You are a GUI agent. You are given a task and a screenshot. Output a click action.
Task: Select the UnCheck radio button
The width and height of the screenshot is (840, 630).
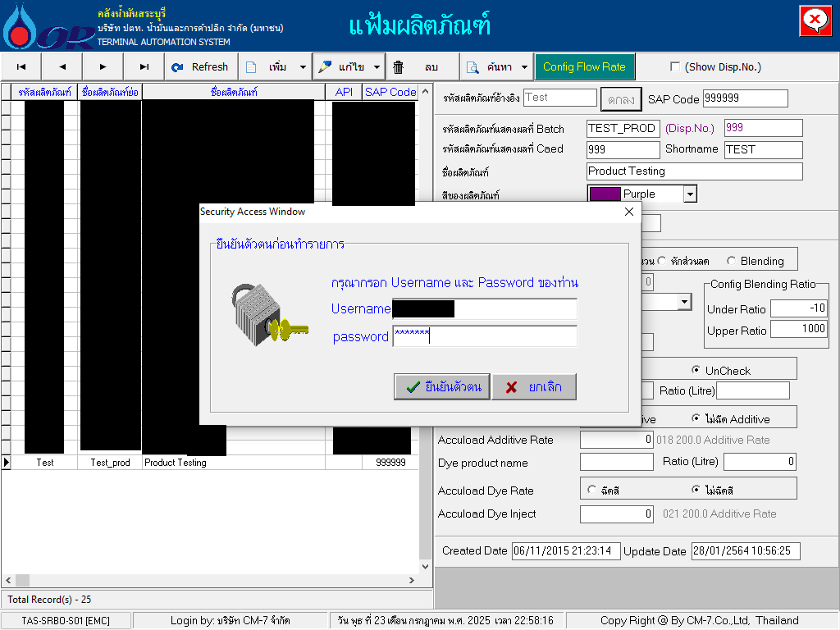coord(696,370)
